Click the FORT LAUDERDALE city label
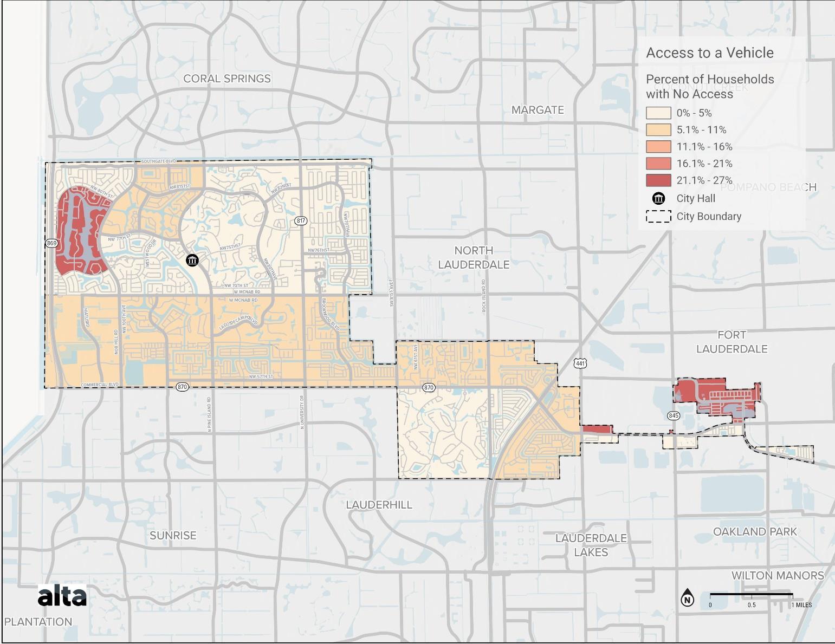This screenshot has width=835, height=644. point(732,342)
